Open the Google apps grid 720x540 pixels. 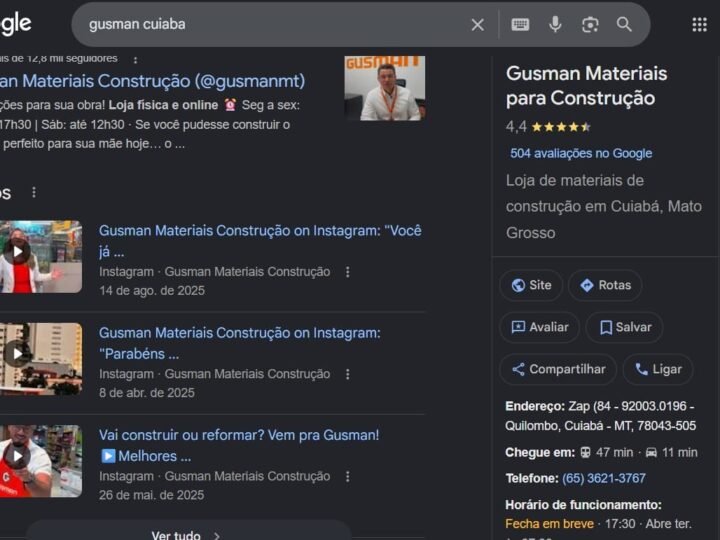(699, 25)
